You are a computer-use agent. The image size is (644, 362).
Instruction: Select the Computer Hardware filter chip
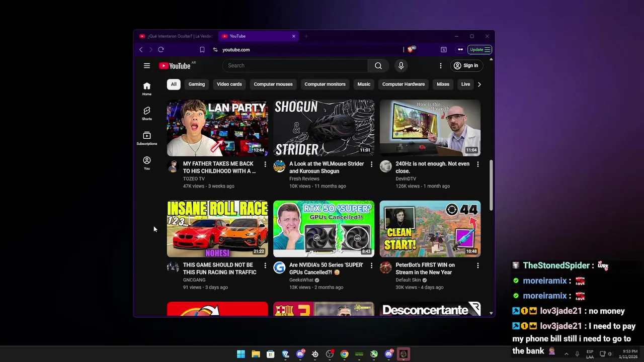[404, 84]
